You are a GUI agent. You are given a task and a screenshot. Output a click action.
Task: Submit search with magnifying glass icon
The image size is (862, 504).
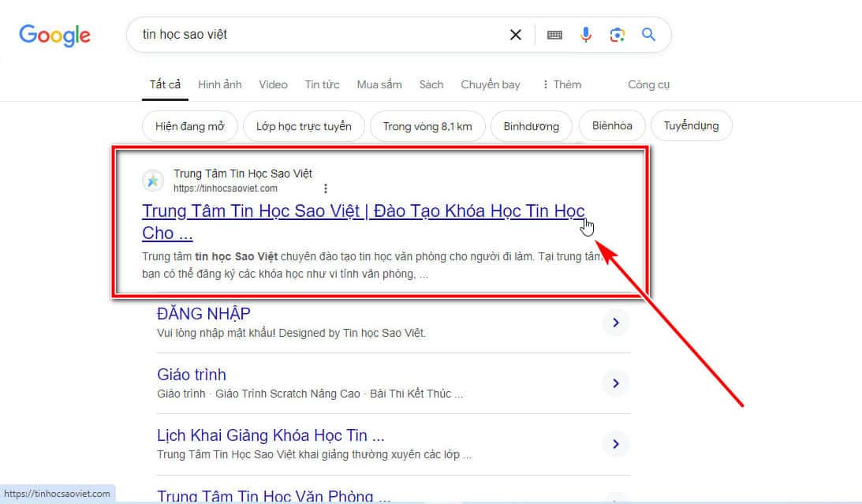pyautogui.click(x=649, y=35)
